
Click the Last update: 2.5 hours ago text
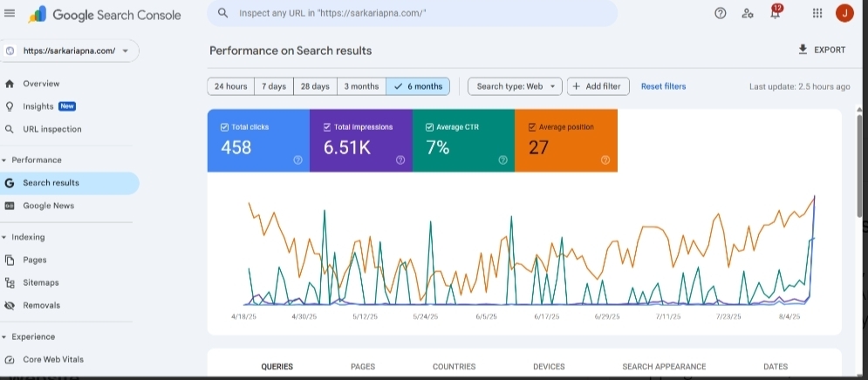pos(799,87)
